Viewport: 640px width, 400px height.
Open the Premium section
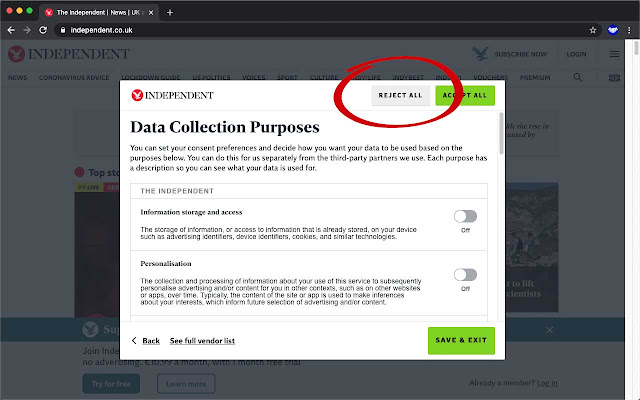pyautogui.click(x=535, y=78)
